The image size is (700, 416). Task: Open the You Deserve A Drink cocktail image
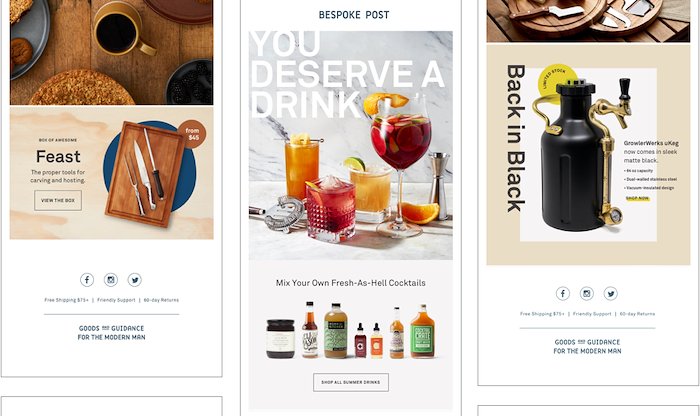(x=351, y=145)
